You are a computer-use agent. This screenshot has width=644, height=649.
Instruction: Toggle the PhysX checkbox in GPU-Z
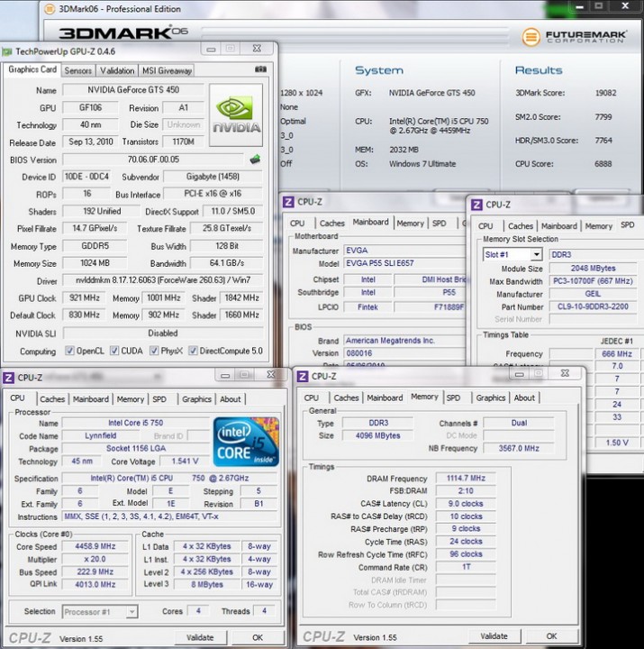[x=154, y=351]
